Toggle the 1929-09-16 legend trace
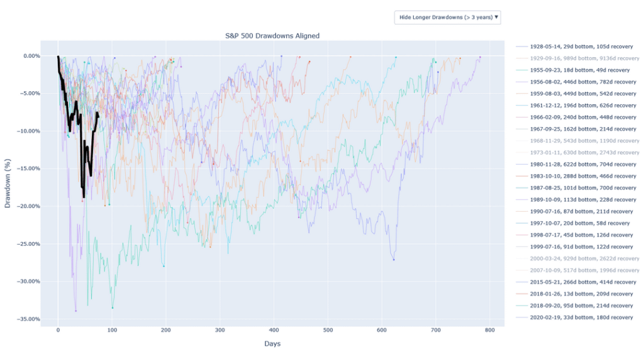Image resolution: width=644 pixels, height=359 pixels. pyautogui.click(x=578, y=58)
